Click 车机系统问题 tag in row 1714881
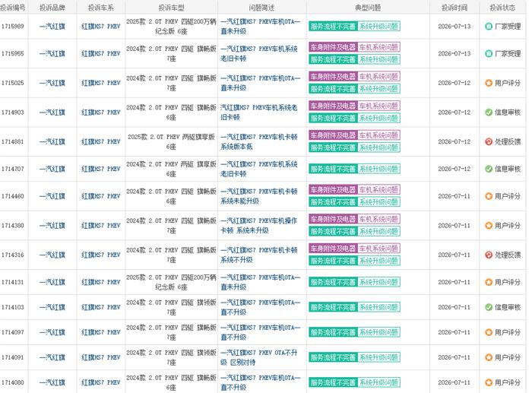This screenshot has height=393, width=532. [x=378, y=135]
